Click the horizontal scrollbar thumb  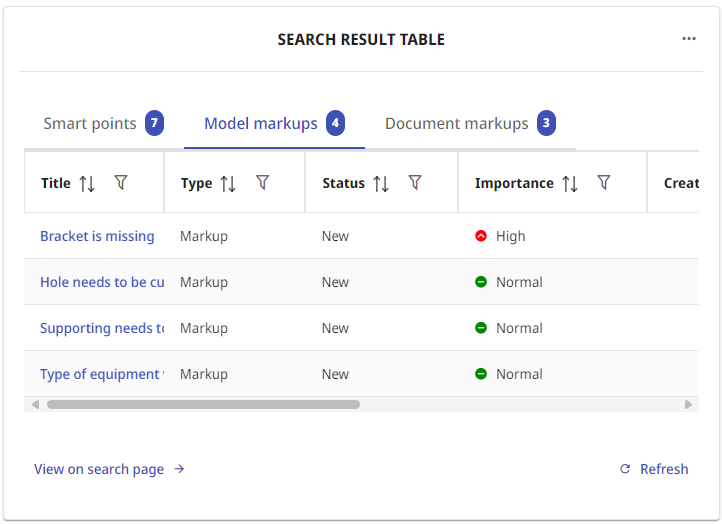click(203, 404)
